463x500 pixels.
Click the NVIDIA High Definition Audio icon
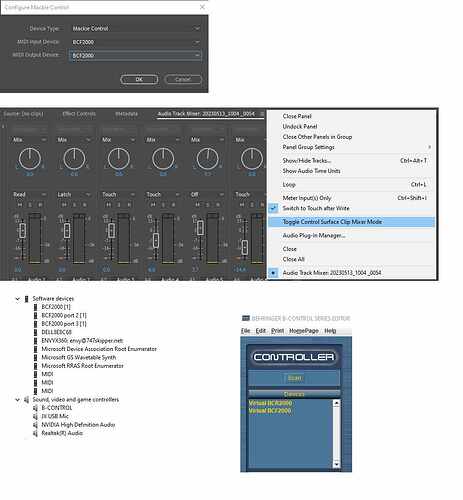click(35, 425)
